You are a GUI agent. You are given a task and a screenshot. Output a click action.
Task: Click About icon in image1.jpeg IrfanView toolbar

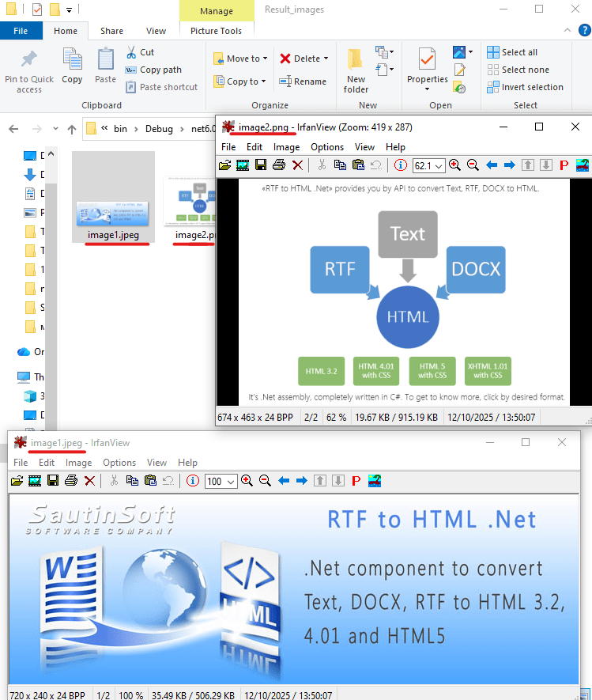pyautogui.click(x=375, y=481)
